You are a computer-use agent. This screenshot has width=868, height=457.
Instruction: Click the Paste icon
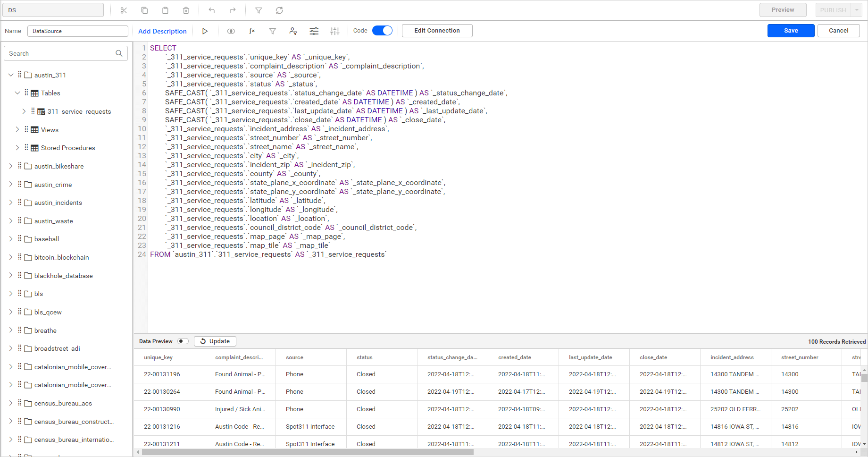165,10
